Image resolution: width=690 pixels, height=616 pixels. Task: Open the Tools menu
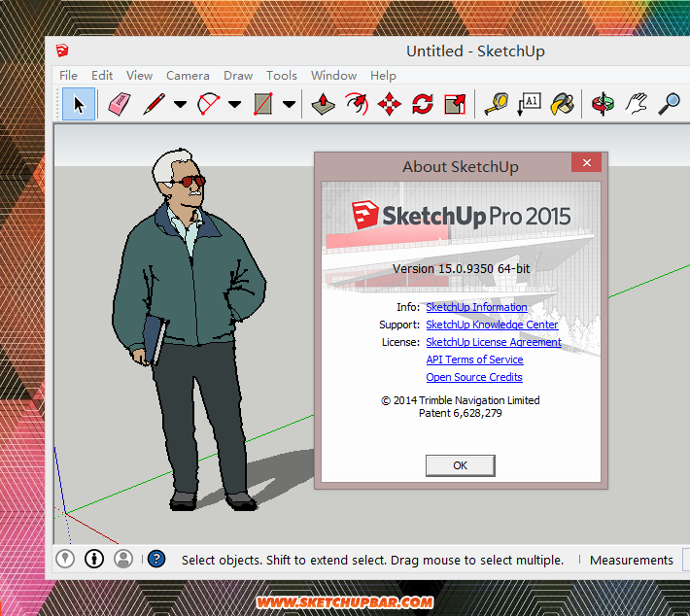click(x=282, y=76)
